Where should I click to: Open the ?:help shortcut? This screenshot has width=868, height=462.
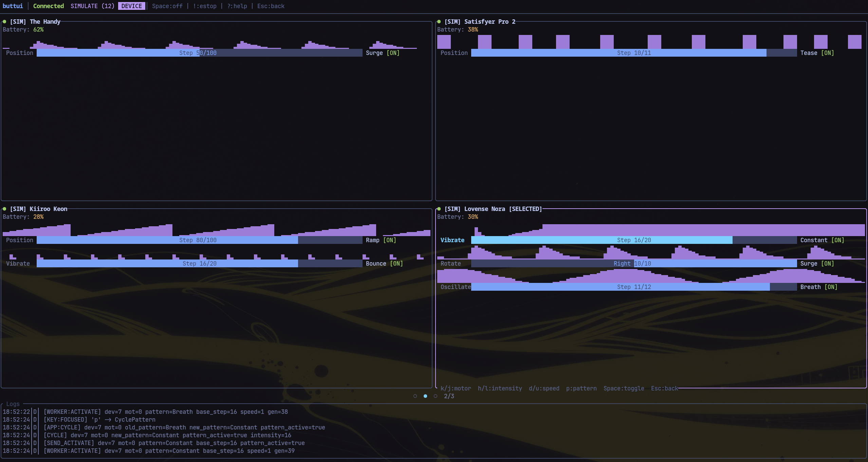point(237,6)
